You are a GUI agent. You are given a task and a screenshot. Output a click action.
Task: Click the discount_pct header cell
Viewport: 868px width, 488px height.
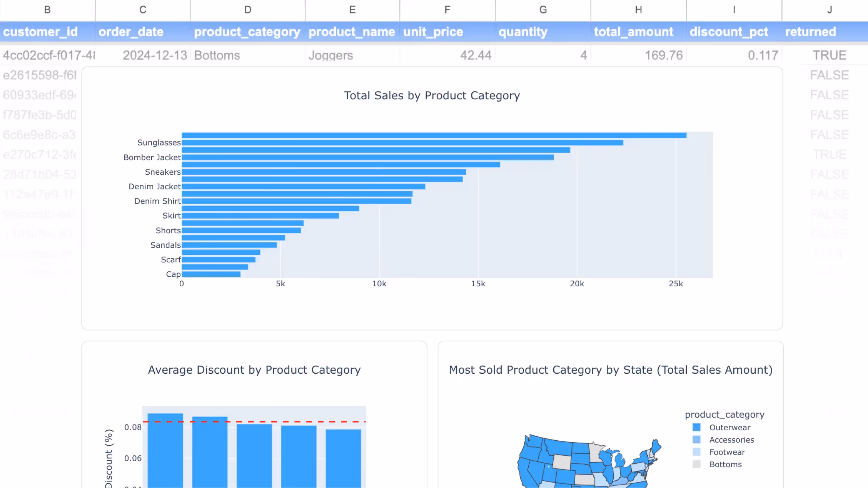point(734,32)
